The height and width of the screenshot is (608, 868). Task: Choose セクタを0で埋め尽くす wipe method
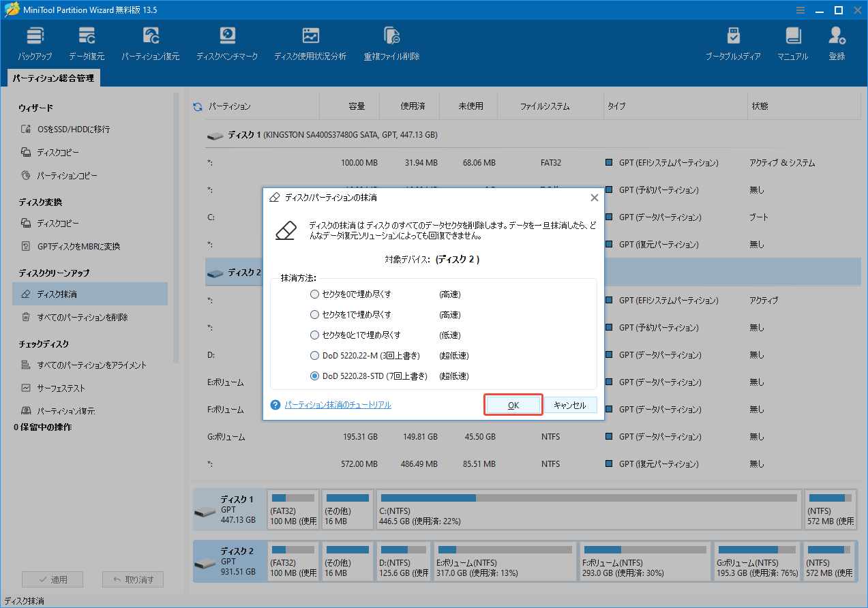point(350,294)
